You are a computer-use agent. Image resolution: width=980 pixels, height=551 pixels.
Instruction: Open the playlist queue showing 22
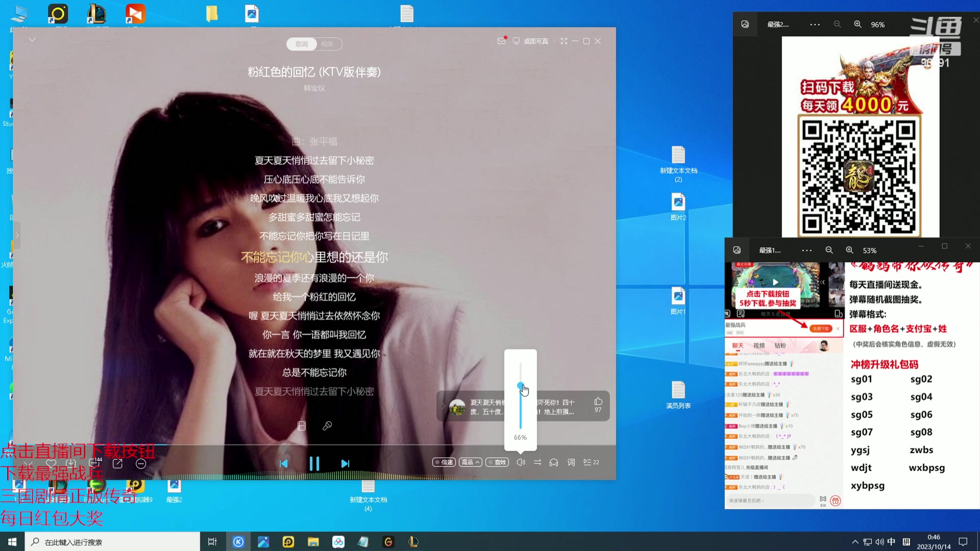[591, 462]
